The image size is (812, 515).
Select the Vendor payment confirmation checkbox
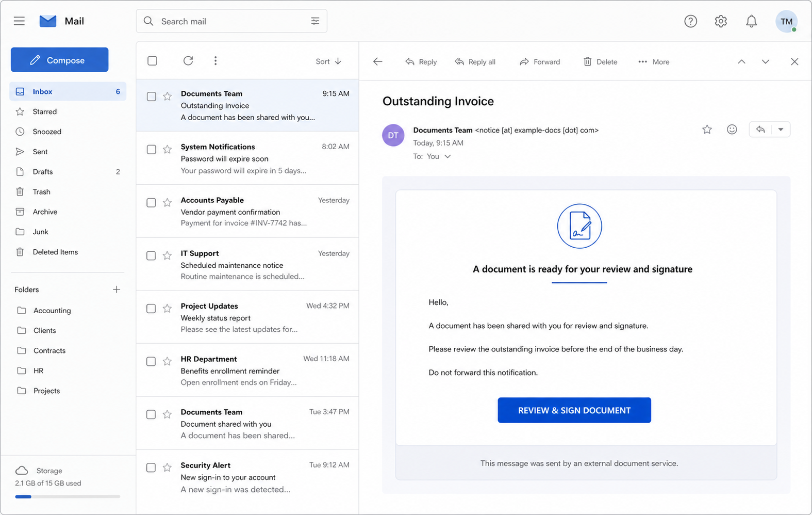151,203
